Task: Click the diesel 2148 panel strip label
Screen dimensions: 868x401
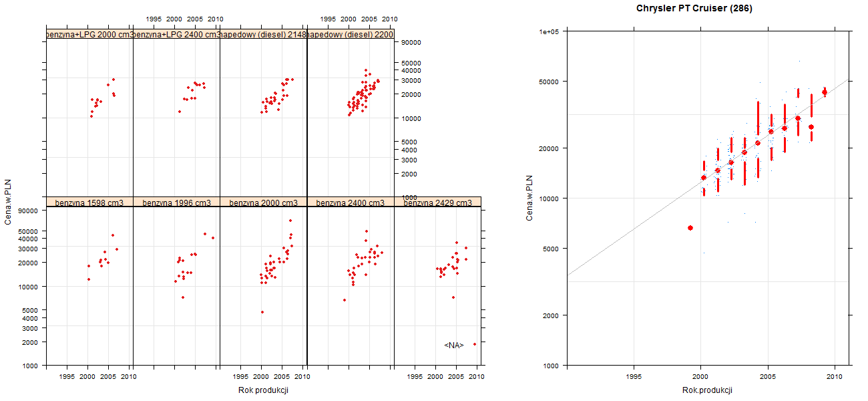Action: pos(263,34)
